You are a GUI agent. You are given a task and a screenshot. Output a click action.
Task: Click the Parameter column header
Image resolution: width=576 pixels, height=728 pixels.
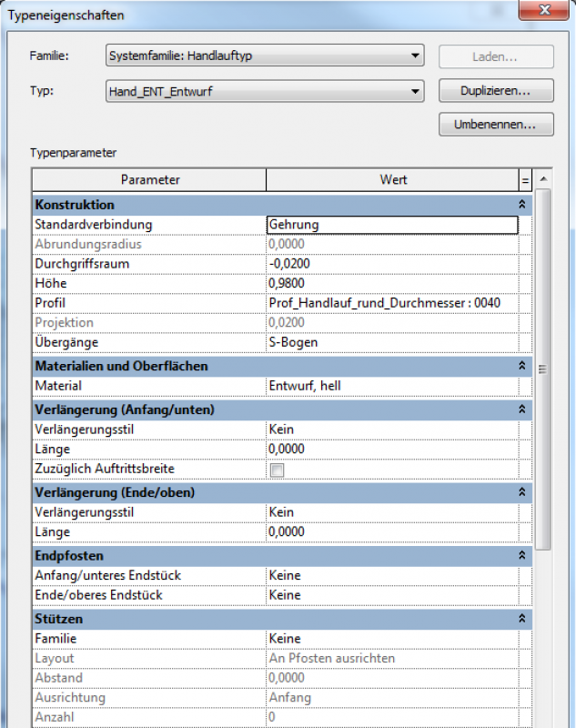(150, 180)
